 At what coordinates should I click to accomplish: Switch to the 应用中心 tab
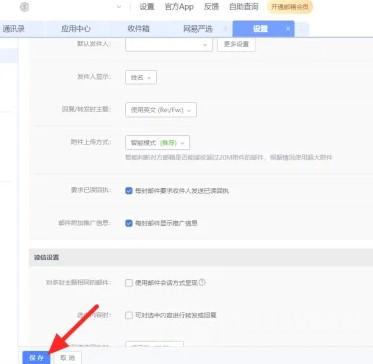coord(76,29)
